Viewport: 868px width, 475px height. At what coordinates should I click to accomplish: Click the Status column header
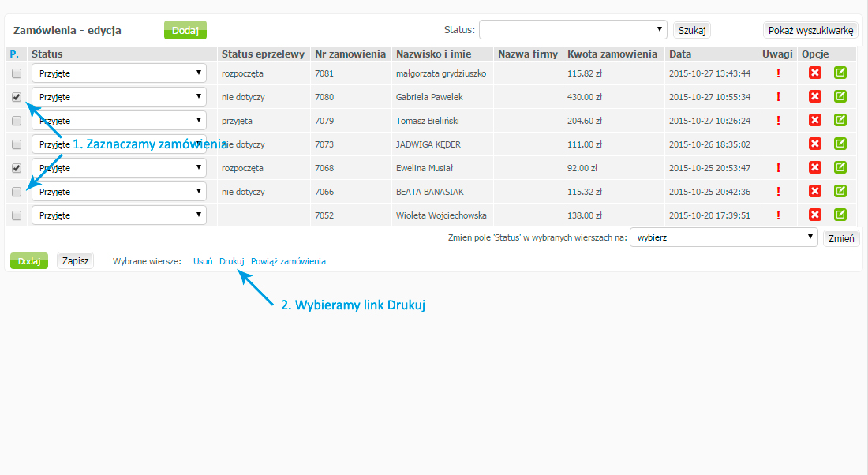point(47,54)
